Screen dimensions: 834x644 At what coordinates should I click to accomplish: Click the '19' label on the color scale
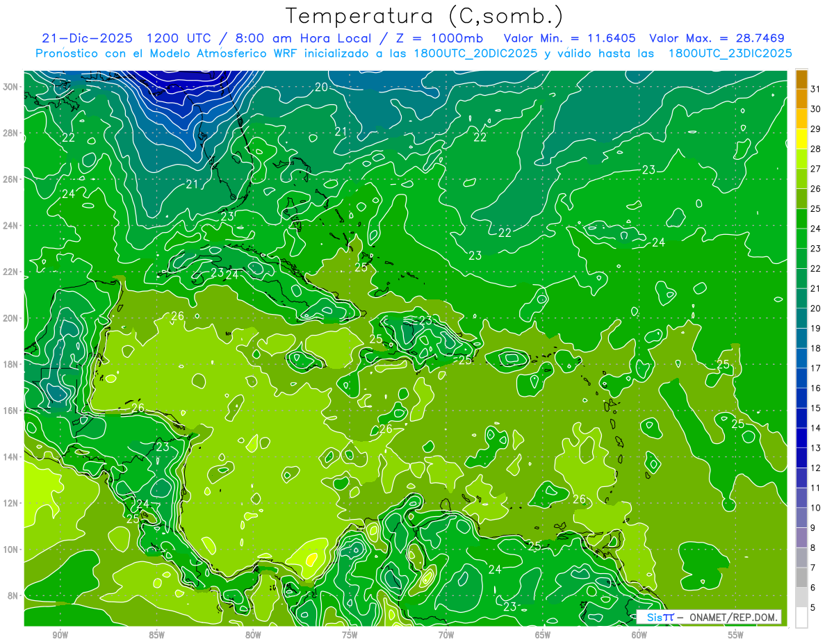816,329
